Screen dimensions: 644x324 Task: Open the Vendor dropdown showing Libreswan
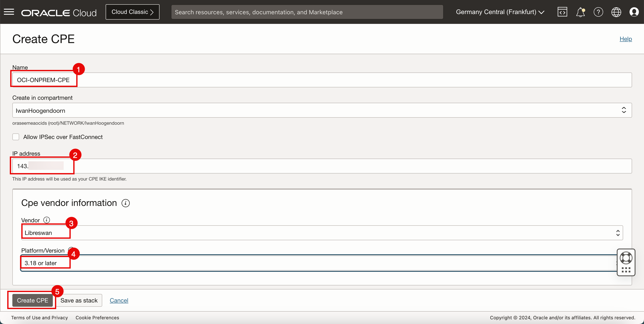pos(322,233)
